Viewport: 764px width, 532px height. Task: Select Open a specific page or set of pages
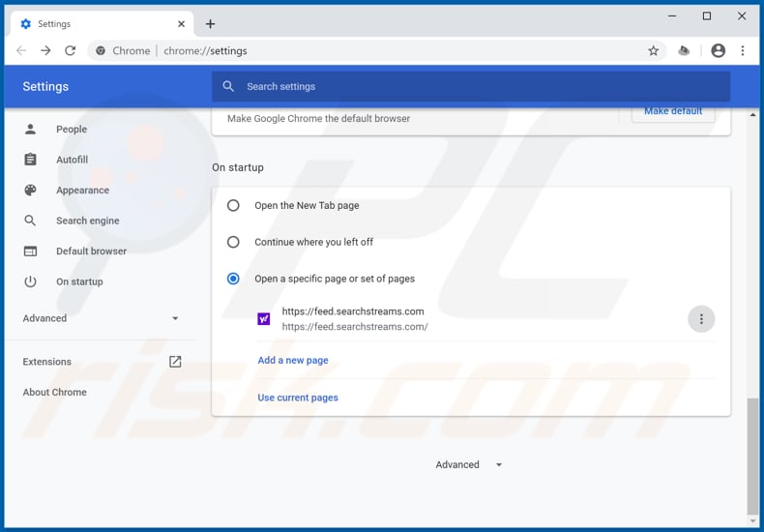point(233,279)
